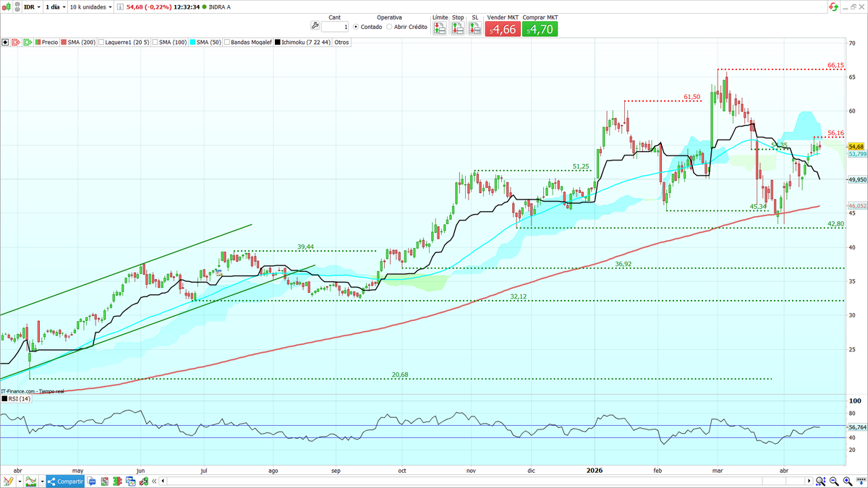The width and height of the screenshot is (868, 488).
Task: Click the red-green refresh arrows icon
Action: pos(835,7)
